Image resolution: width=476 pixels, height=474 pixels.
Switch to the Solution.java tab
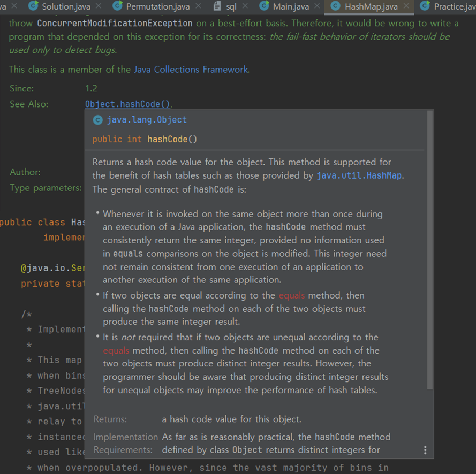pyautogui.click(x=66, y=6)
